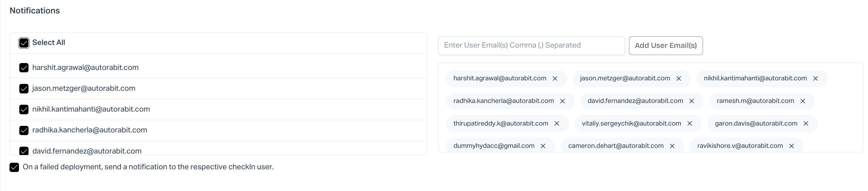Remove dummyhydacc@gmail.com email chip
This screenshot has height=191, width=868.
point(543,146)
